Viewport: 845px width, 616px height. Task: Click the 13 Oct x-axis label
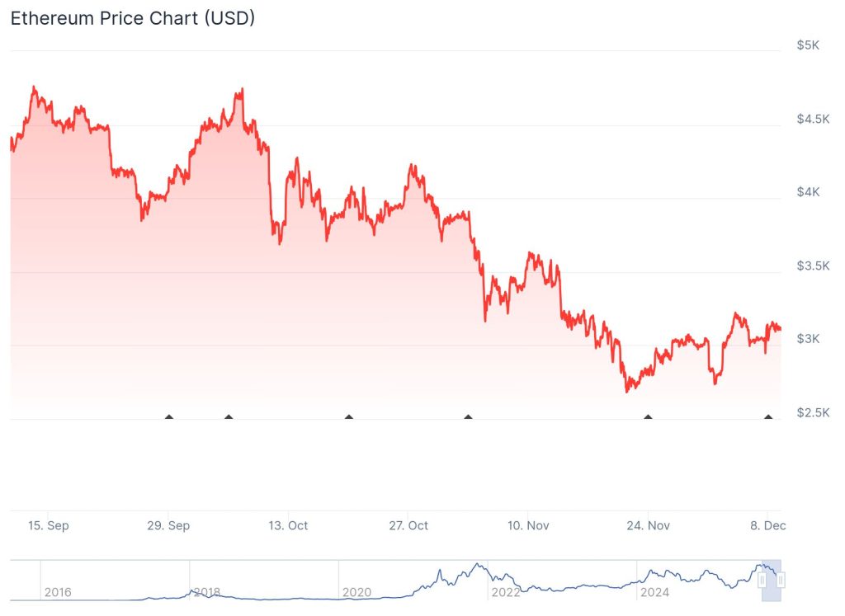click(288, 525)
